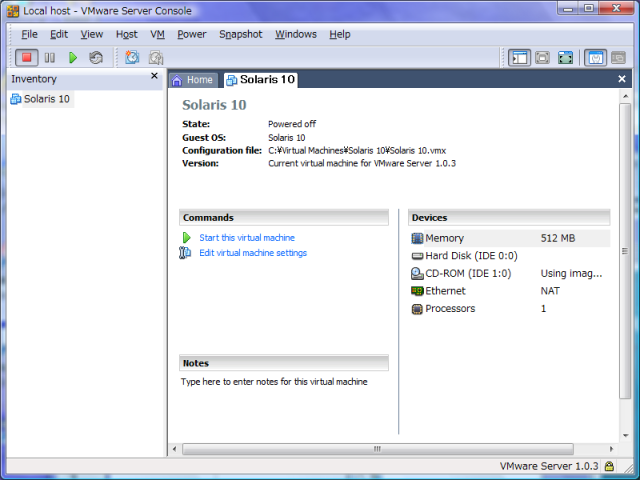Screen dimensions: 640x480
Task: Click the Take Snapshot toolbar icon
Action: [132, 58]
